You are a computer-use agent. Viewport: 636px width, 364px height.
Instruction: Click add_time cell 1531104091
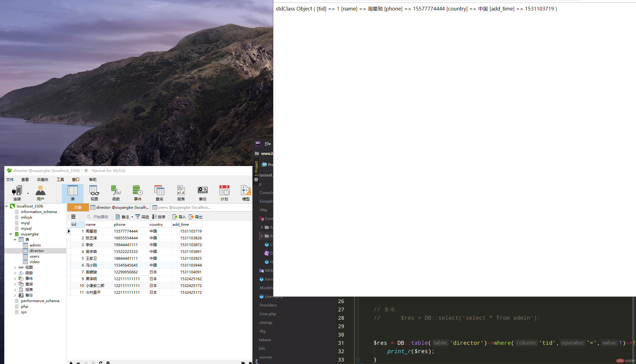(x=187, y=272)
